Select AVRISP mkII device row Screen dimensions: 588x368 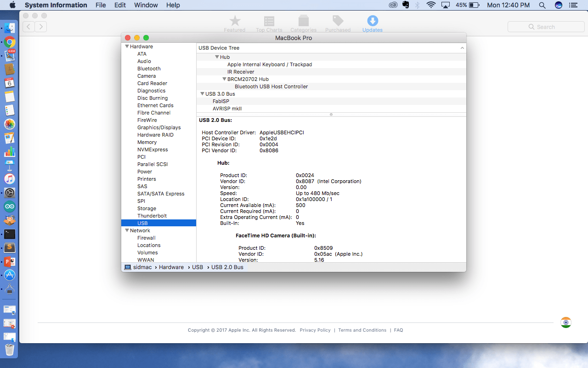(331, 109)
